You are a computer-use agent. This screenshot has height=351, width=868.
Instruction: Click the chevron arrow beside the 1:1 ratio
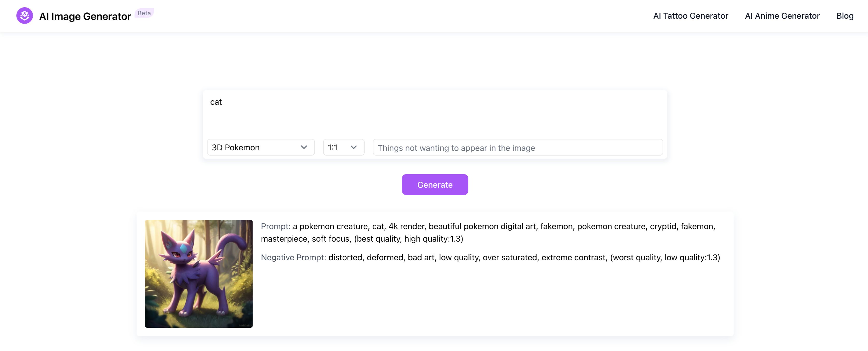[x=353, y=147]
